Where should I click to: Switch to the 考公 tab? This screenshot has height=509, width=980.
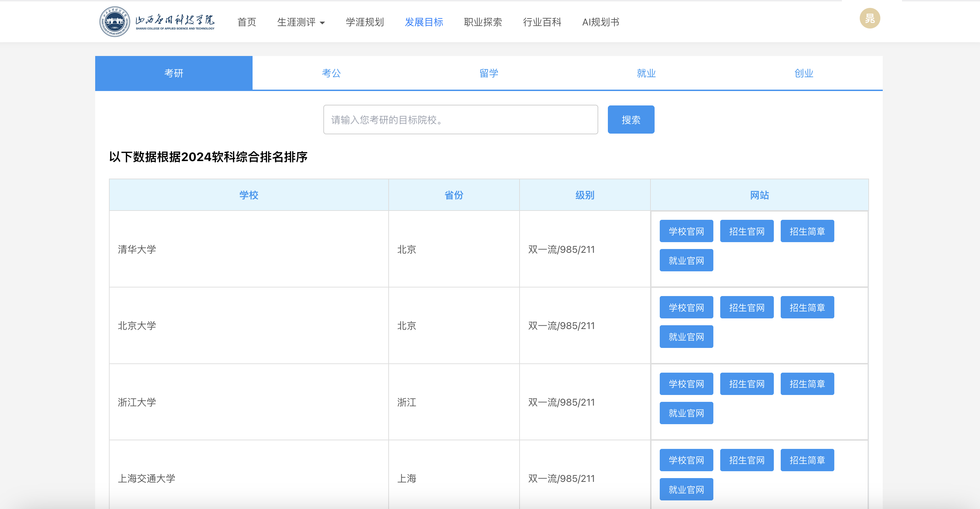331,73
